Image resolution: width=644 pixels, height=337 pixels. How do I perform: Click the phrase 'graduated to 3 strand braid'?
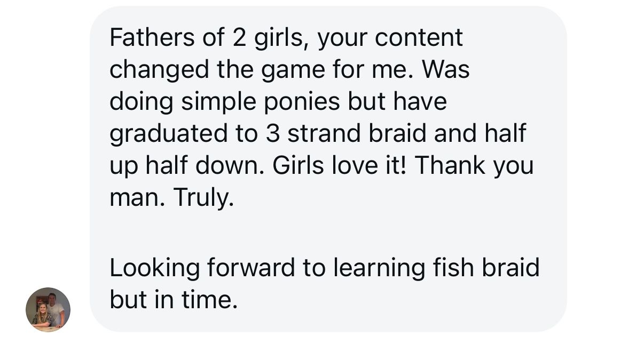(x=269, y=134)
